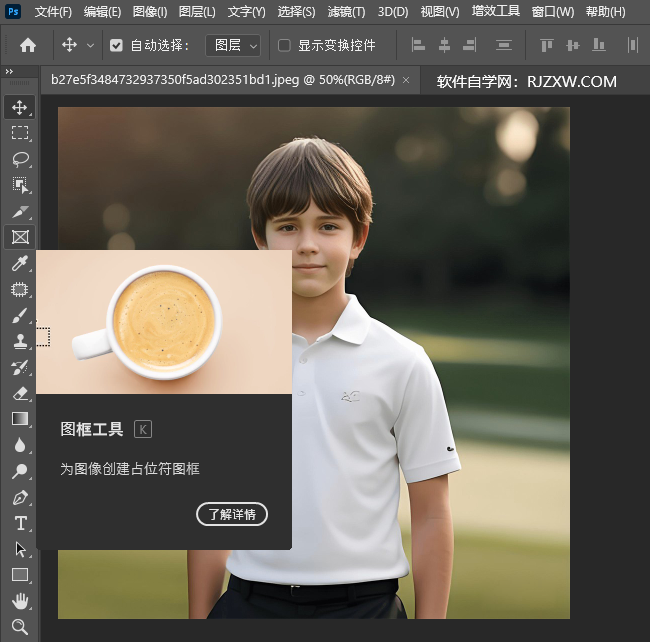Screen dimensions: 650x642
Task: Enable the 显示变换控件 checkbox
Action: (x=284, y=45)
